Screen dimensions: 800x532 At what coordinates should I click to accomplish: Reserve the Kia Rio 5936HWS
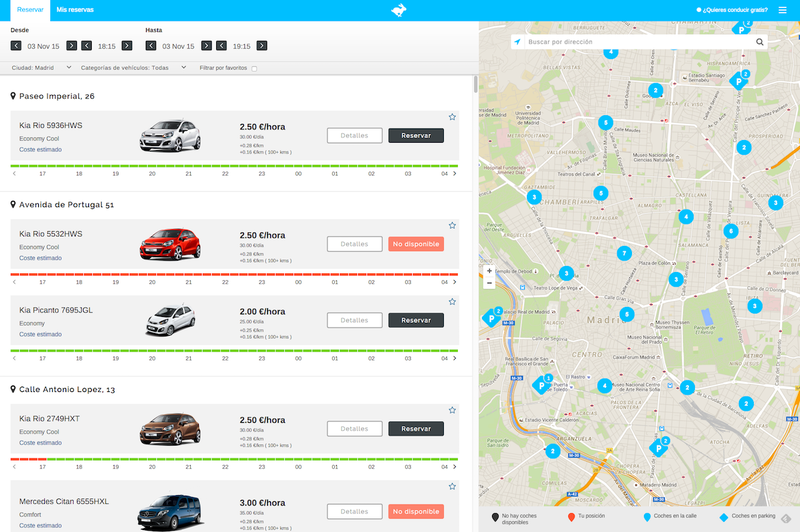pyautogui.click(x=416, y=136)
